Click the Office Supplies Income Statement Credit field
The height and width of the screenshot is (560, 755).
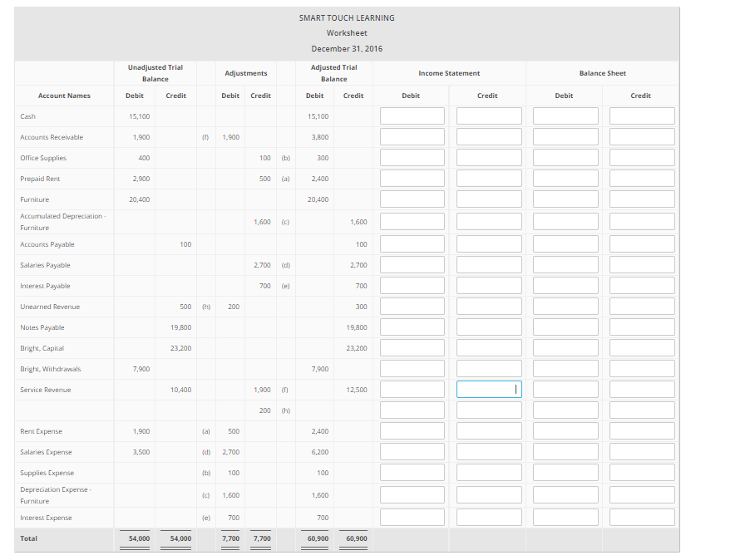point(488,158)
